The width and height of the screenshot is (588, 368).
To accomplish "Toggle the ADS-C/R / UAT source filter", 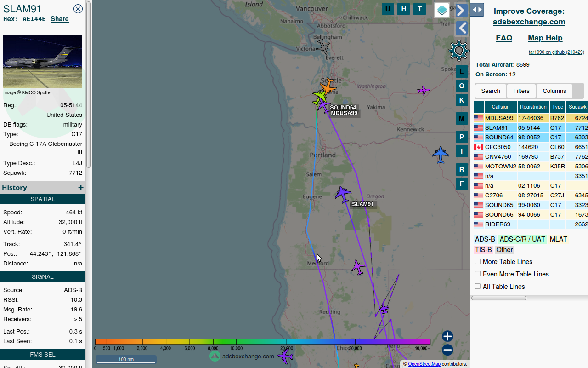I will tap(522, 239).
